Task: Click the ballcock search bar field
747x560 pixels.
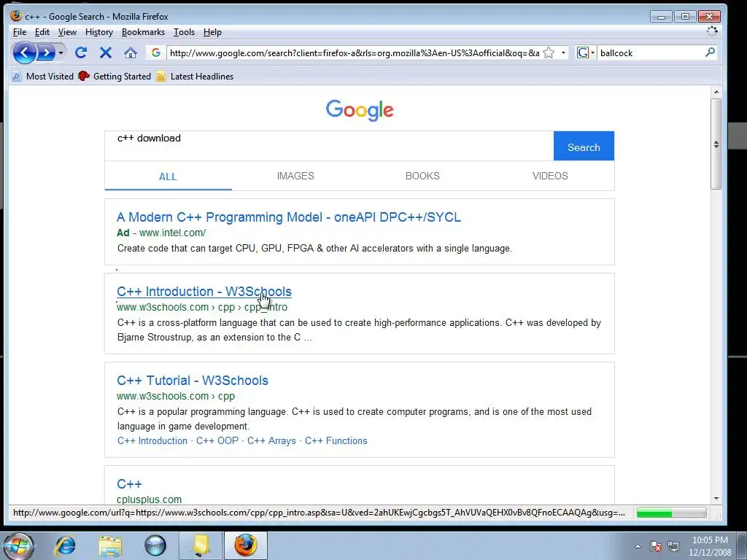Action: coord(650,52)
